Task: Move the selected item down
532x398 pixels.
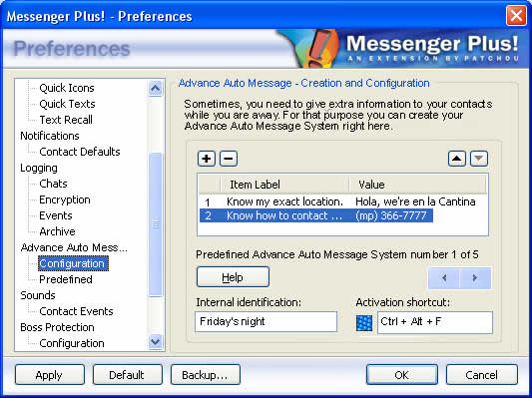Action: [x=479, y=159]
